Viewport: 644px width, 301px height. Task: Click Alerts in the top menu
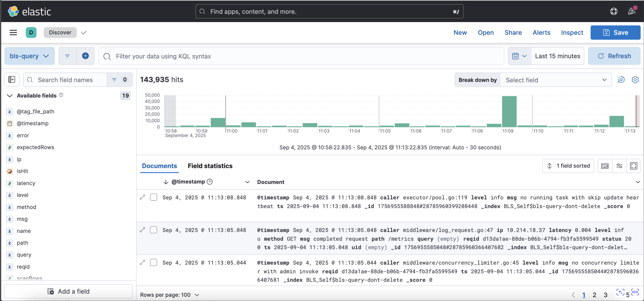click(x=541, y=33)
